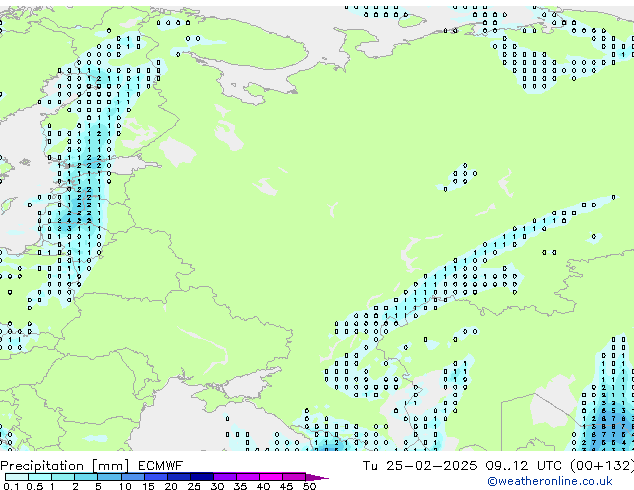
Task: Click the legend value '30'
Action: 217,486
